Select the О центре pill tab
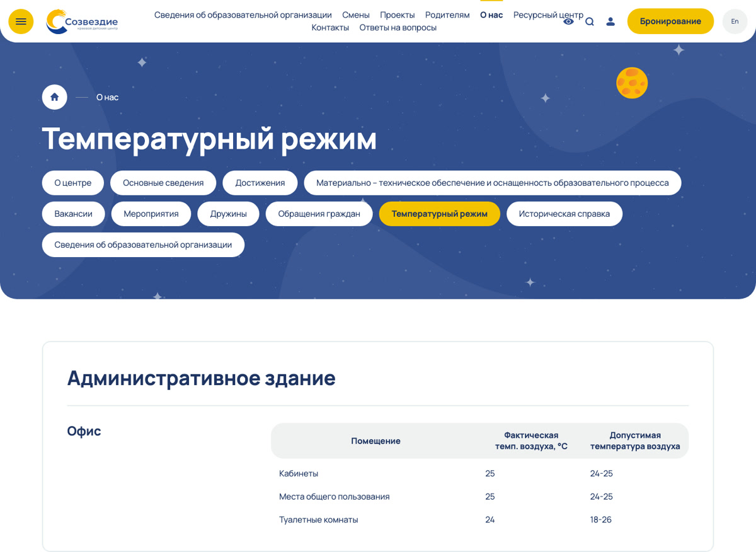Viewport: 756px width, 552px height. [73, 183]
